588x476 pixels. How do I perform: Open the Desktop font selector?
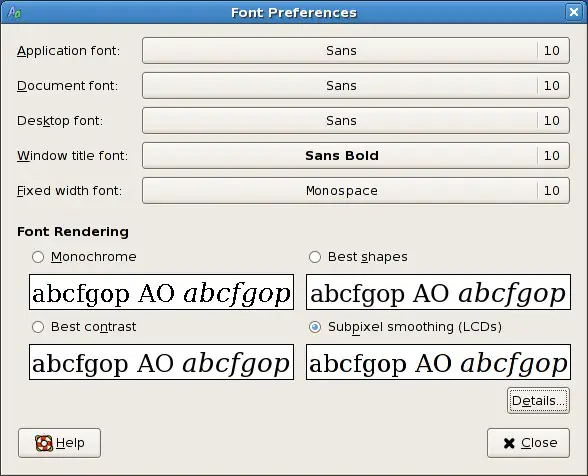(356, 120)
